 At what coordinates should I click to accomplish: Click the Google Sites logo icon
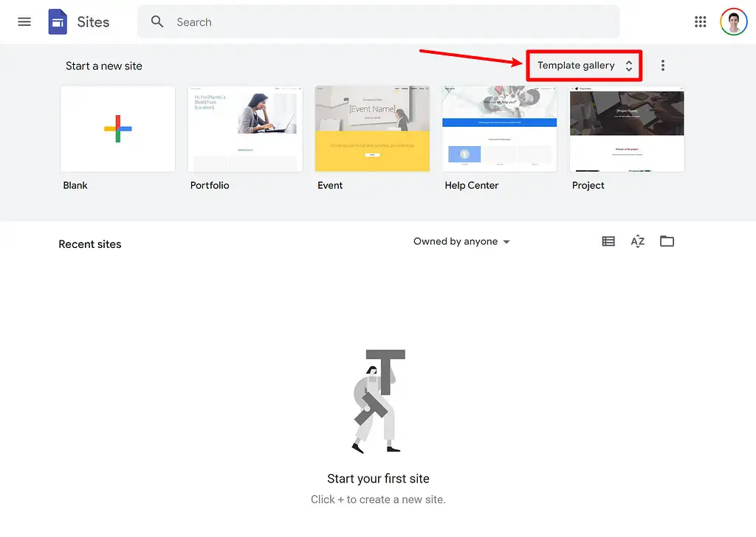(x=58, y=21)
